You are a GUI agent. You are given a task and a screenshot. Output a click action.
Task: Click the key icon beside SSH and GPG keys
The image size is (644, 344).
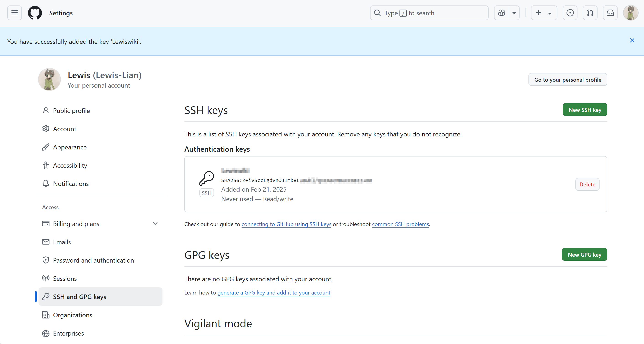46,297
